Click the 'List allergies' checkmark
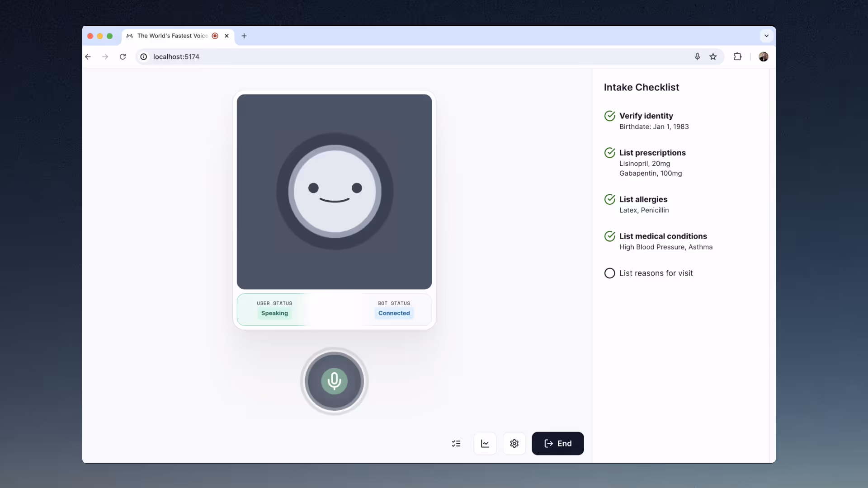 609,199
